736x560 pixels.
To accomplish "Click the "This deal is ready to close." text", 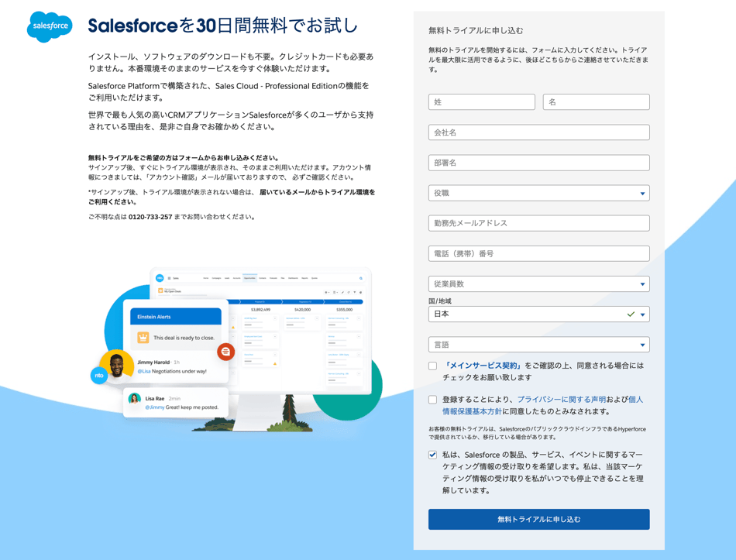I will 184,338.
